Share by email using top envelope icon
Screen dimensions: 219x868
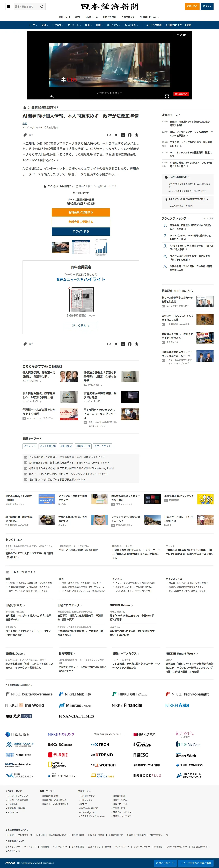(x=109, y=135)
